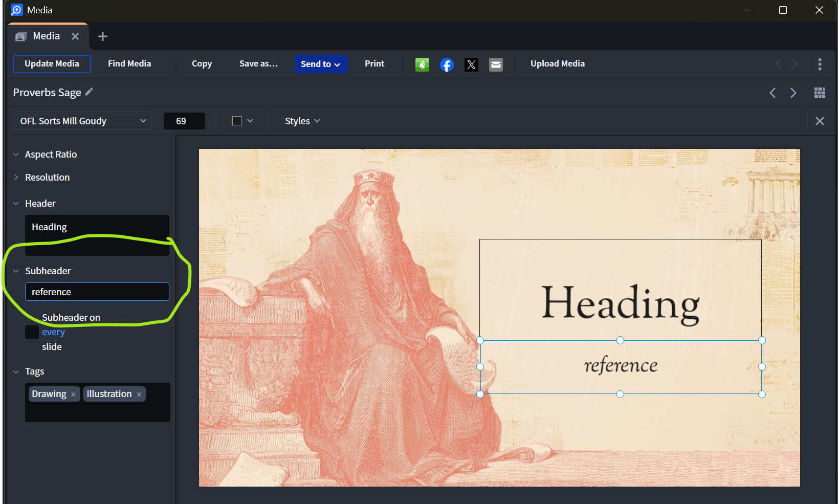Expand the Resolution section
The width and height of the screenshot is (838, 504).
pos(16,178)
